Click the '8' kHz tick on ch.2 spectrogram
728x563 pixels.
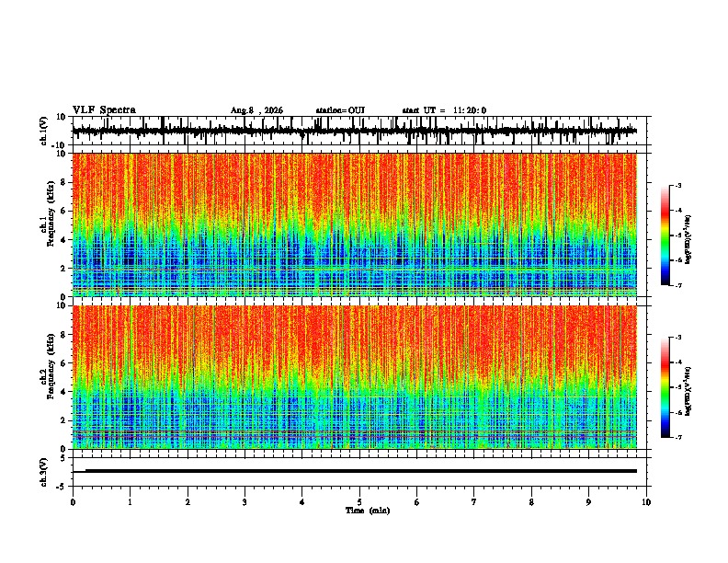[63, 335]
